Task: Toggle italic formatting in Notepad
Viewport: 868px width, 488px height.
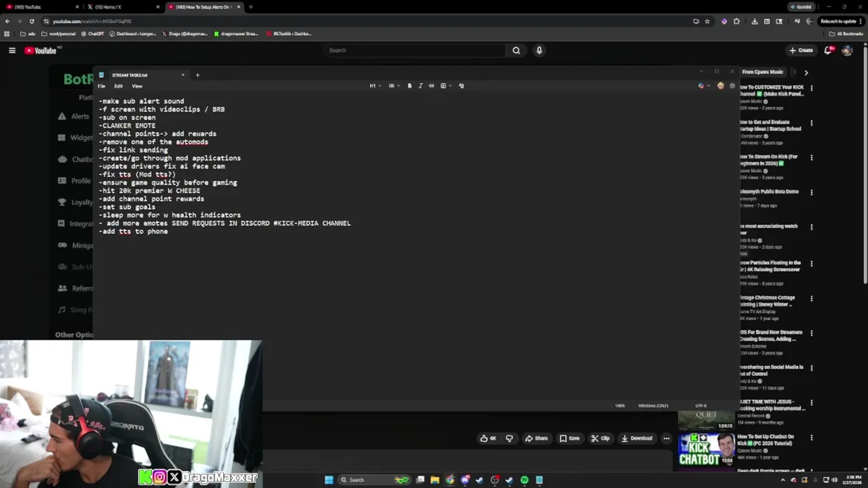Action: [x=420, y=85]
